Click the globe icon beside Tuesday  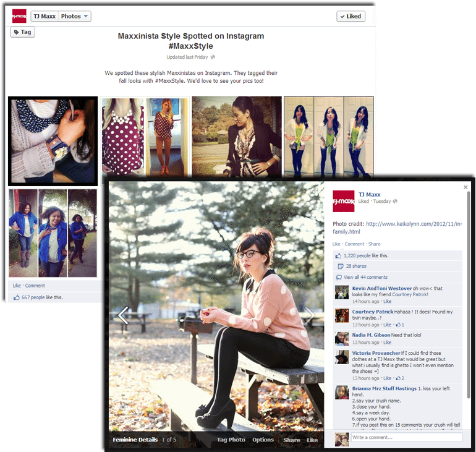395,201
